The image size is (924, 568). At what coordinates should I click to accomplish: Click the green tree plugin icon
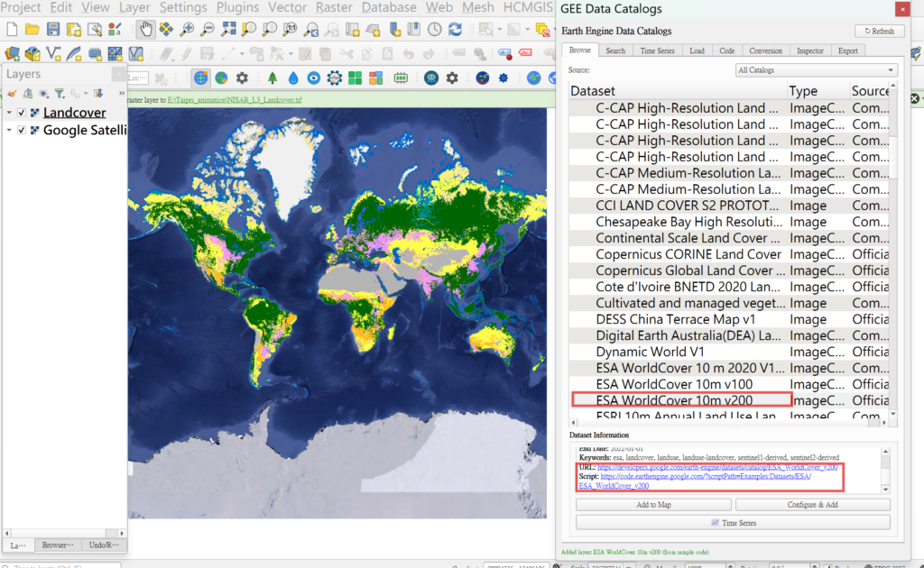coord(273,78)
